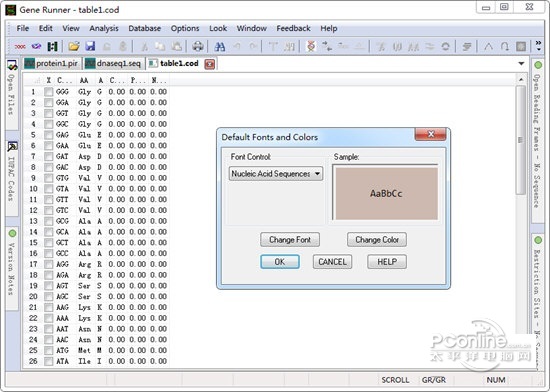Click the scroll up arrow of the table
550x392 pixels.
pos(521,80)
